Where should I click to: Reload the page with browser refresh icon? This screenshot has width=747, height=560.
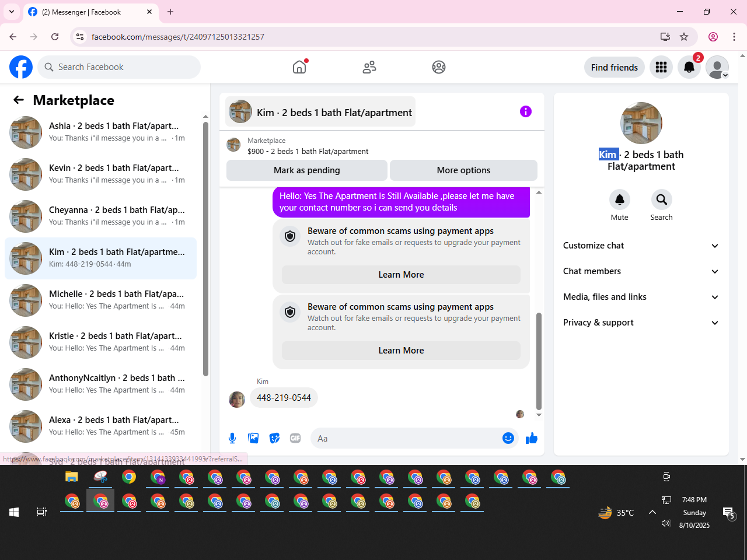[x=55, y=37]
